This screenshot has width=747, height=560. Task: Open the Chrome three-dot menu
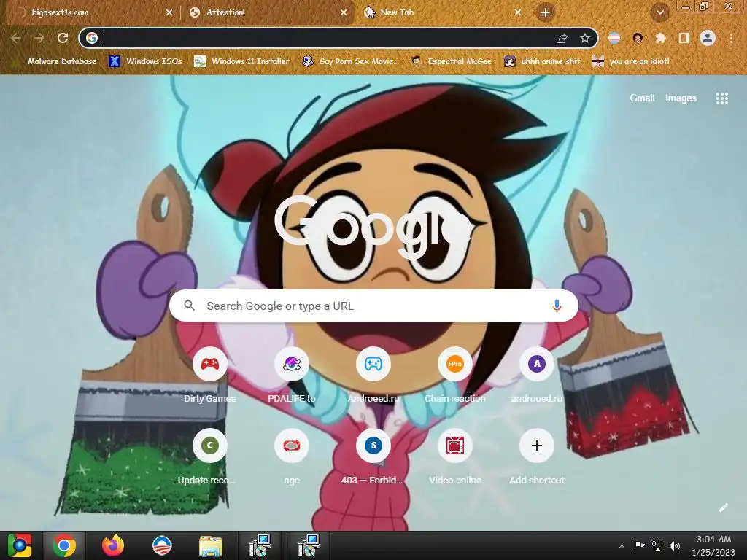tap(731, 38)
